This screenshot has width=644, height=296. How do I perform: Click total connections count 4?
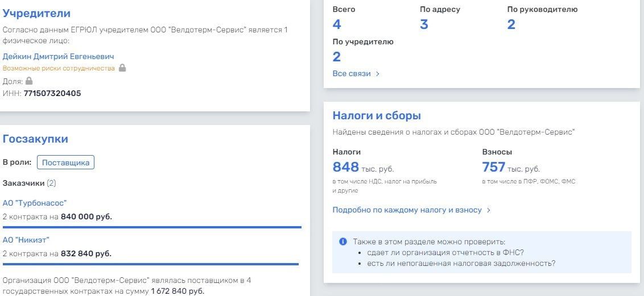[x=337, y=24]
